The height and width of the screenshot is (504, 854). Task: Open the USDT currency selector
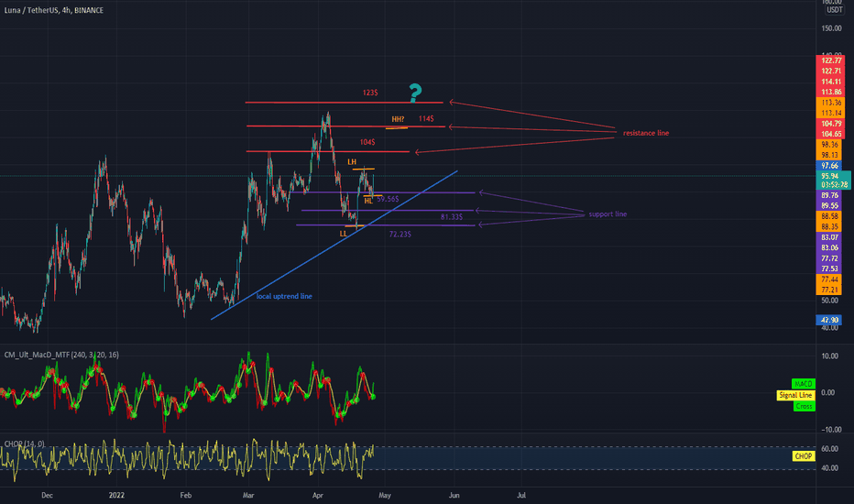point(834,10)
